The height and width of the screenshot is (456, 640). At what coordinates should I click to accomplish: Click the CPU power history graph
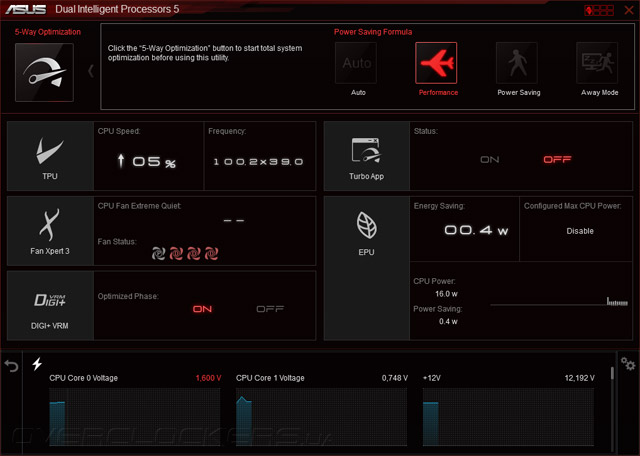559,302
